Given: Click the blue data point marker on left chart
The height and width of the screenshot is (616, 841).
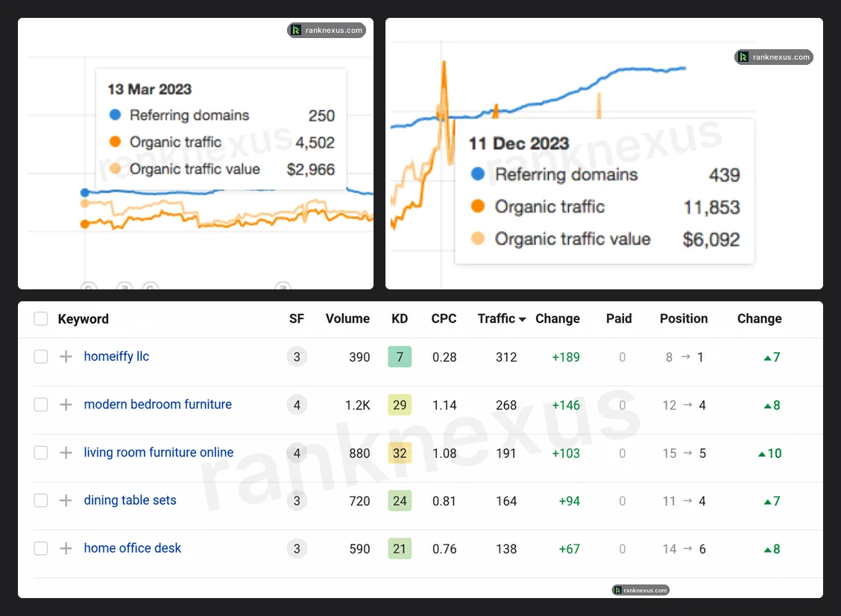Looking at the screenshot, I should tap(85, 192).
